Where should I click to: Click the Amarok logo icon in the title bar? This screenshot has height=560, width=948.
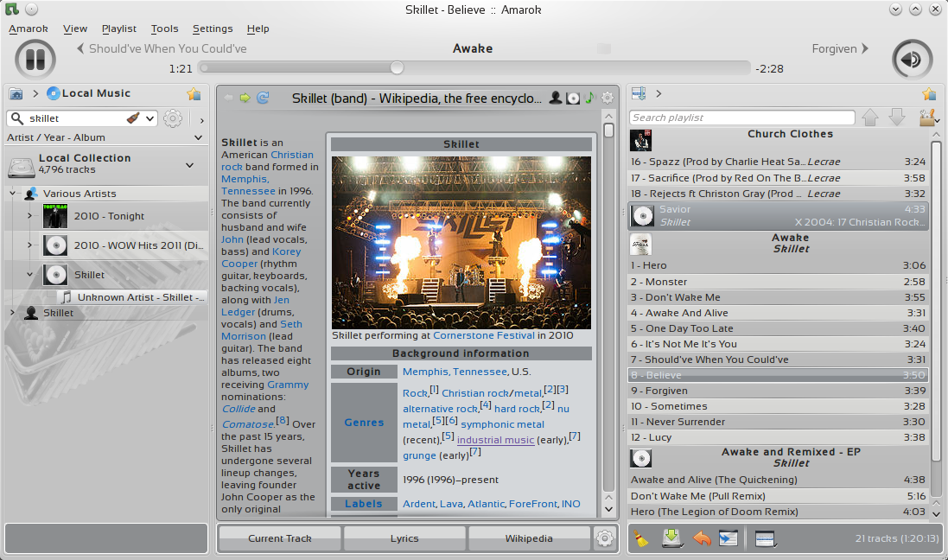(12, 9)
